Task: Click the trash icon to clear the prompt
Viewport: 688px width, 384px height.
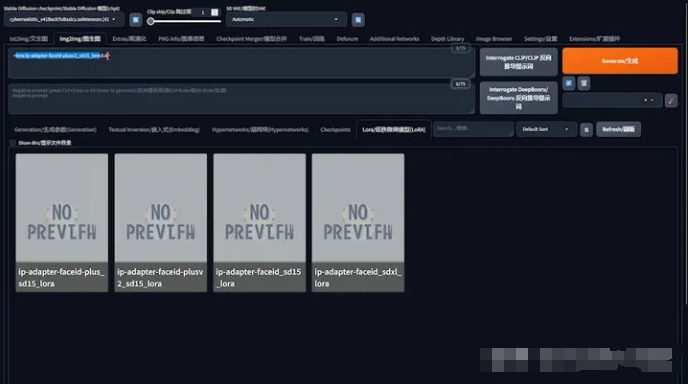Action: [584, 83]
